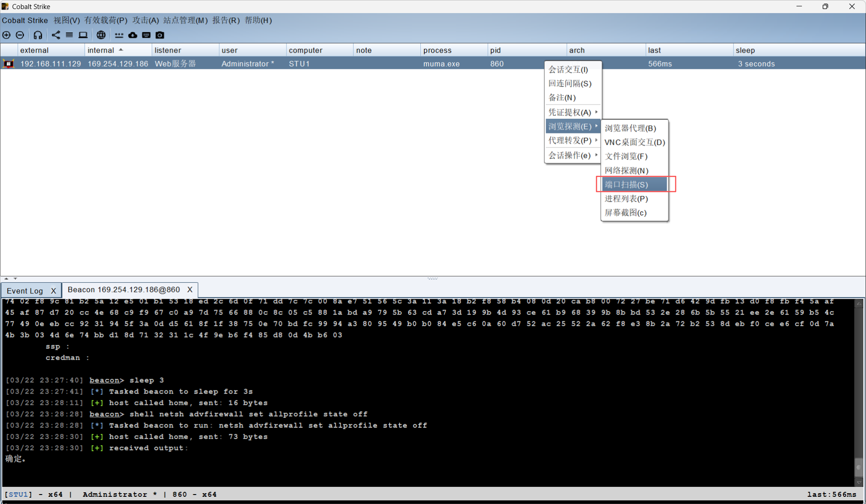The width and height of the screenshot is (866, 504).
Task: Click the plus-circle connect toolbar icon
Action: [x=6, y=35]
